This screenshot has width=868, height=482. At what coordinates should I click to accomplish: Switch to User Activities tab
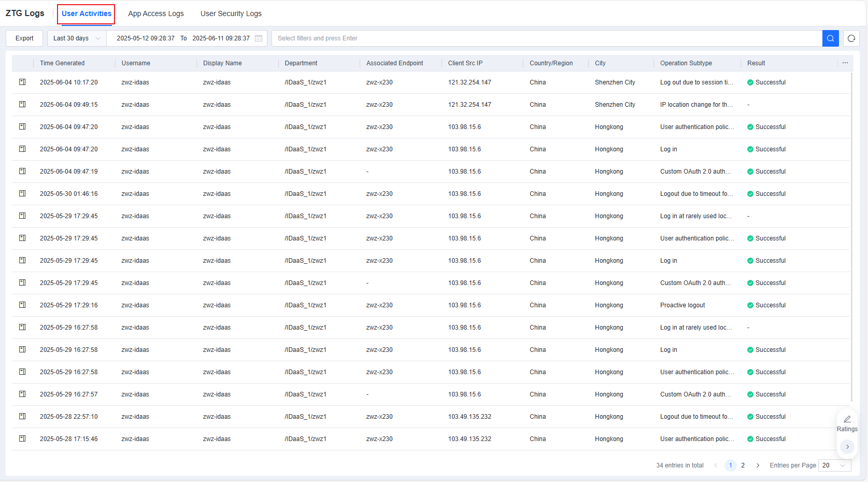(87, 13)
